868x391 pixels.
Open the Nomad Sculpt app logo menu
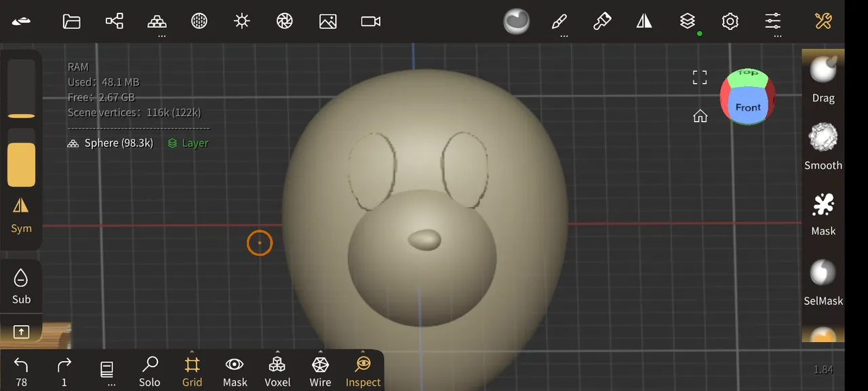[x=21, y=21]
